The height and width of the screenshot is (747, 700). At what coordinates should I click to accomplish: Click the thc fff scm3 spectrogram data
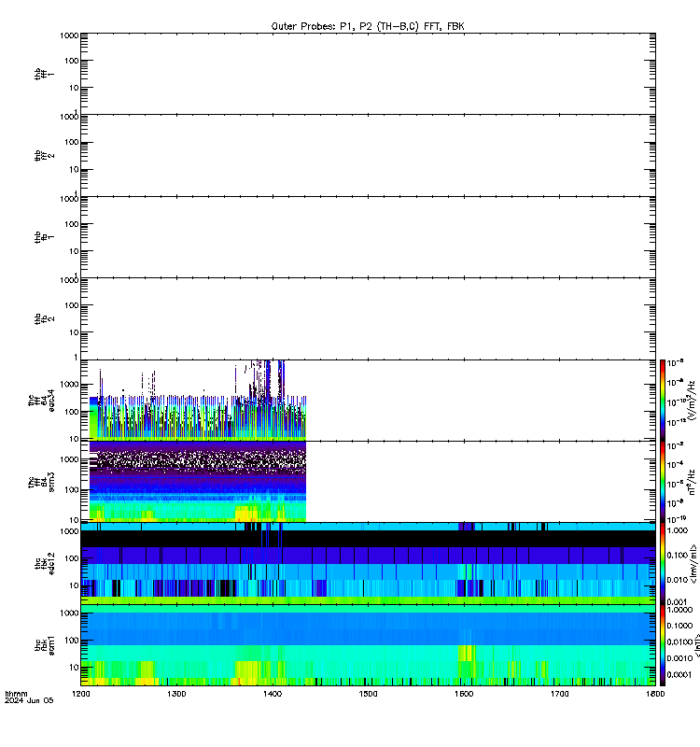(x=198, y=482)
